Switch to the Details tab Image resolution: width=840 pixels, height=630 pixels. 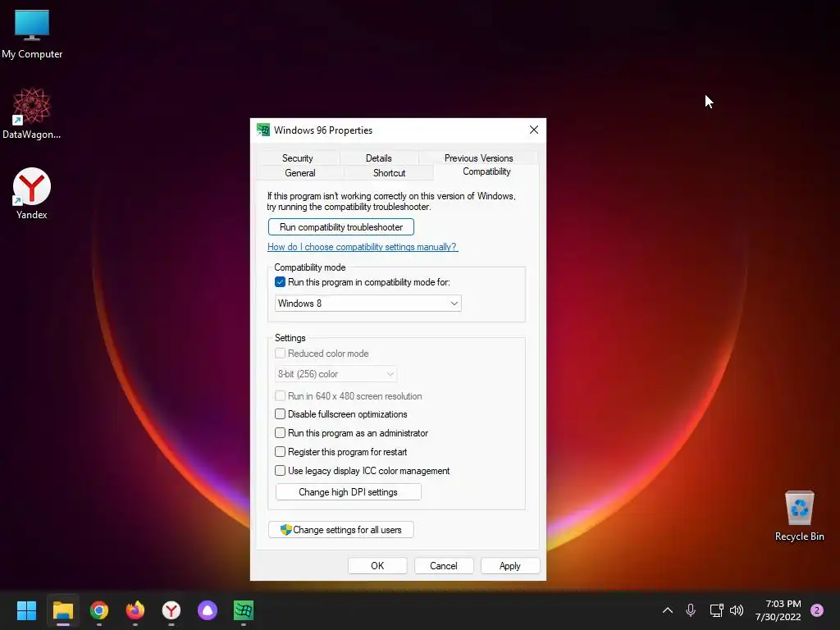point(379,158)
